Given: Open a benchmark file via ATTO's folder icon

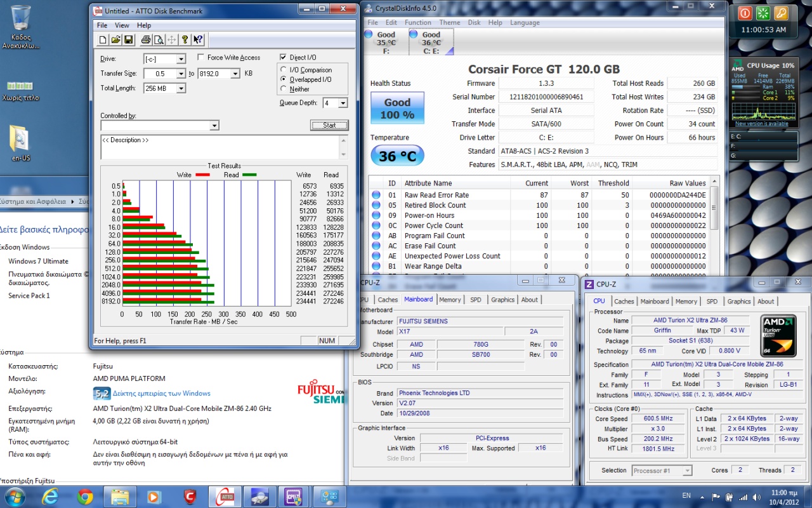Looking at the screenshot, I should 115,40.
